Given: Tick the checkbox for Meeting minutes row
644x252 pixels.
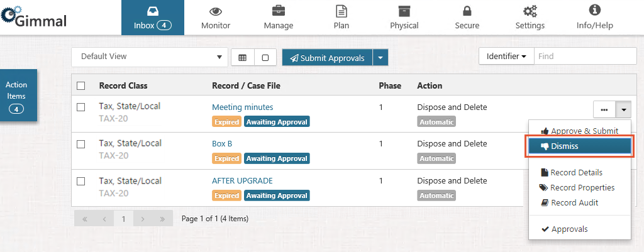Looking at the screenshot, I should [x=81, y=107].
